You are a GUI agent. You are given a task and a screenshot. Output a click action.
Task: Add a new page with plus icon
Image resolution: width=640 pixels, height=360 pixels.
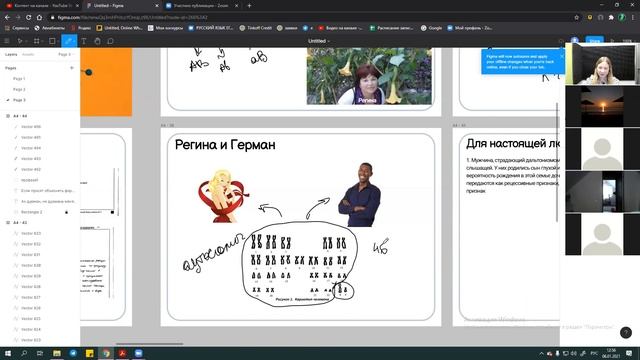[72, 68]
